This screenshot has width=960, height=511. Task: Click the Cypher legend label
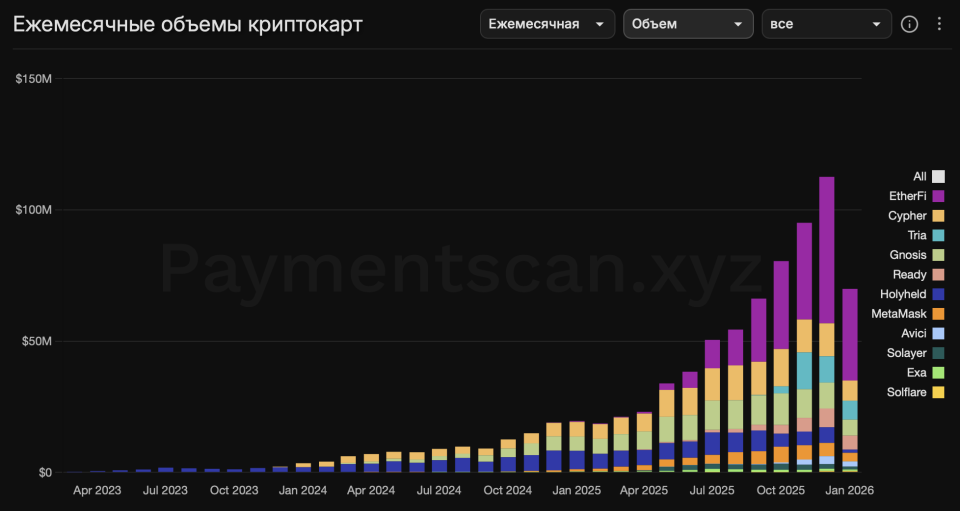pyautogui.click(x=907, y=216)
